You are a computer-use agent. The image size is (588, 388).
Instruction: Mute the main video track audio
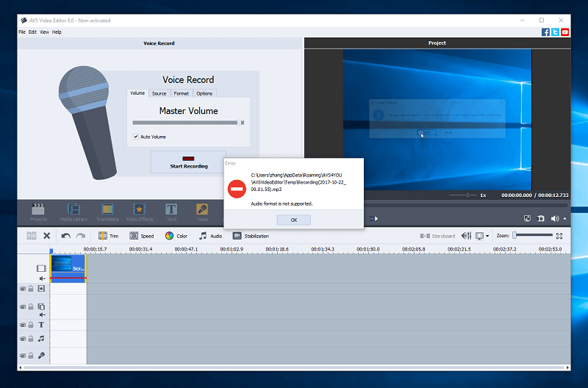(42, 279)
